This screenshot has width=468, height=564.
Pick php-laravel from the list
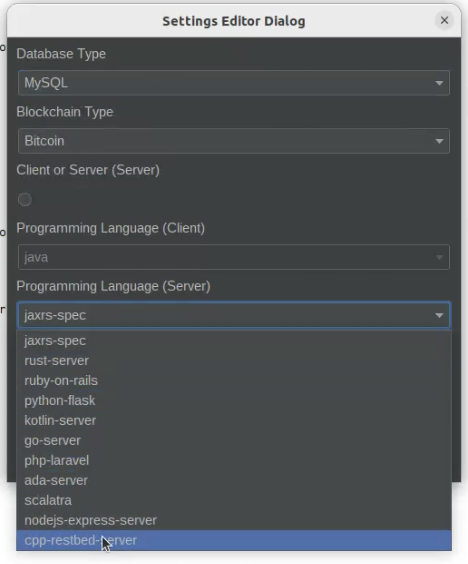(x=233, y=460)
